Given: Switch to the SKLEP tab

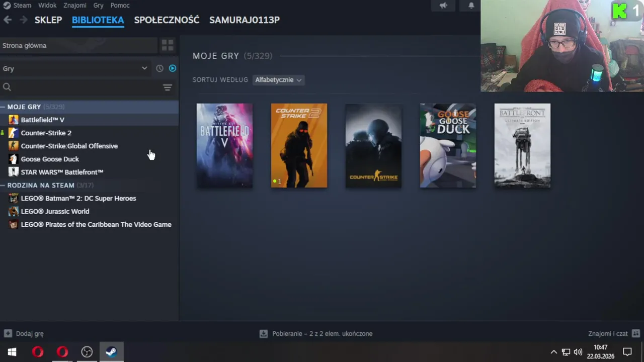Looking at the screenshot, I should (48, 20).
